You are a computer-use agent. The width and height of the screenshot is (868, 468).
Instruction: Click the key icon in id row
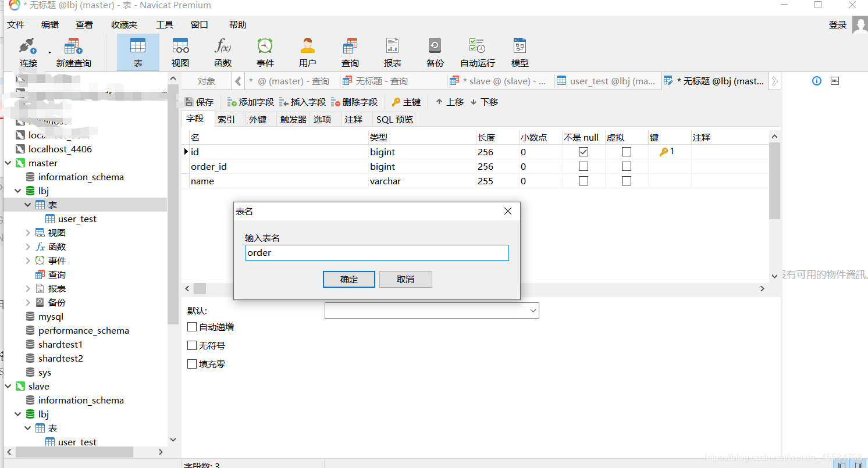[663, 152]
